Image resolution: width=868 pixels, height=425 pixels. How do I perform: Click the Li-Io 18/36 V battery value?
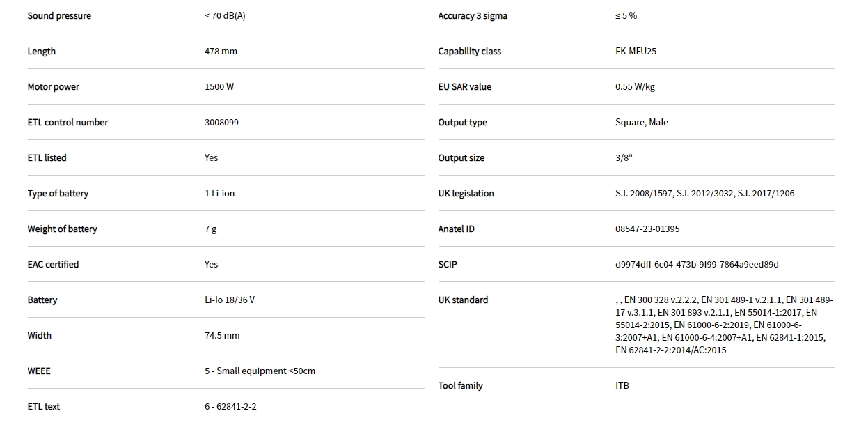[x=230, y=300]
